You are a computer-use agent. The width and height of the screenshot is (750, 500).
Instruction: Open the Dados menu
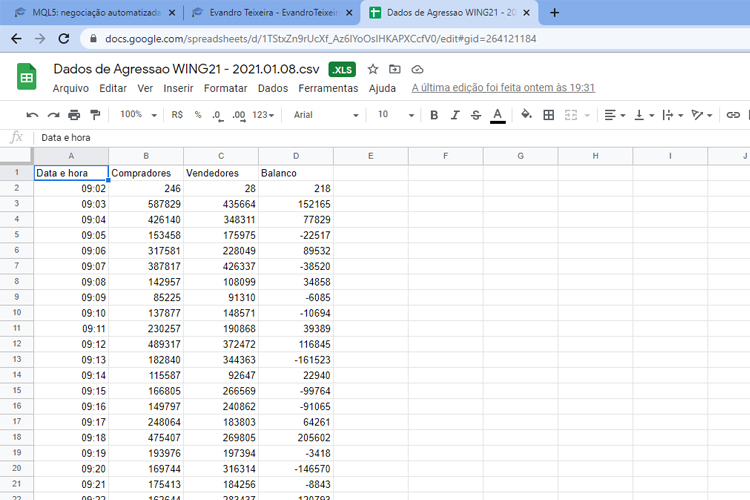(273, 89)
